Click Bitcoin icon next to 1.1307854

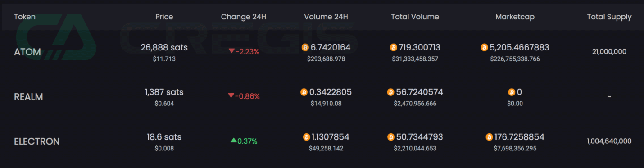click(307, 137)
